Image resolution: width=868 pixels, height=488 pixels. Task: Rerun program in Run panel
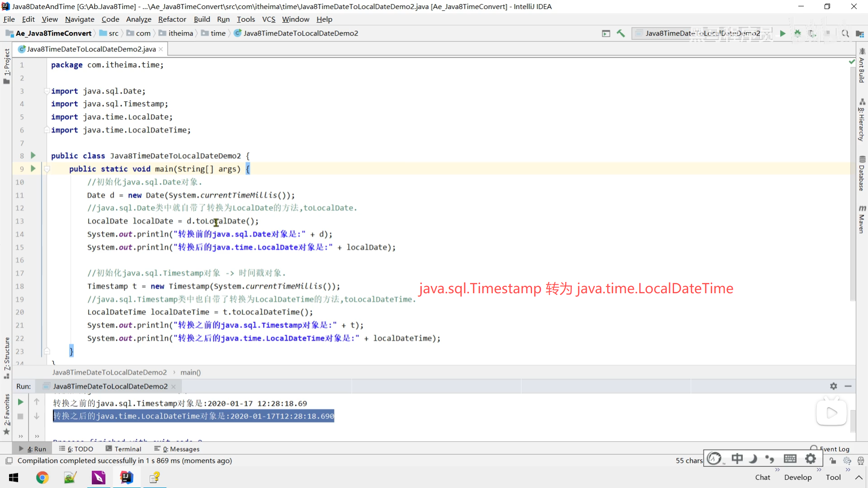pos(20,402)
